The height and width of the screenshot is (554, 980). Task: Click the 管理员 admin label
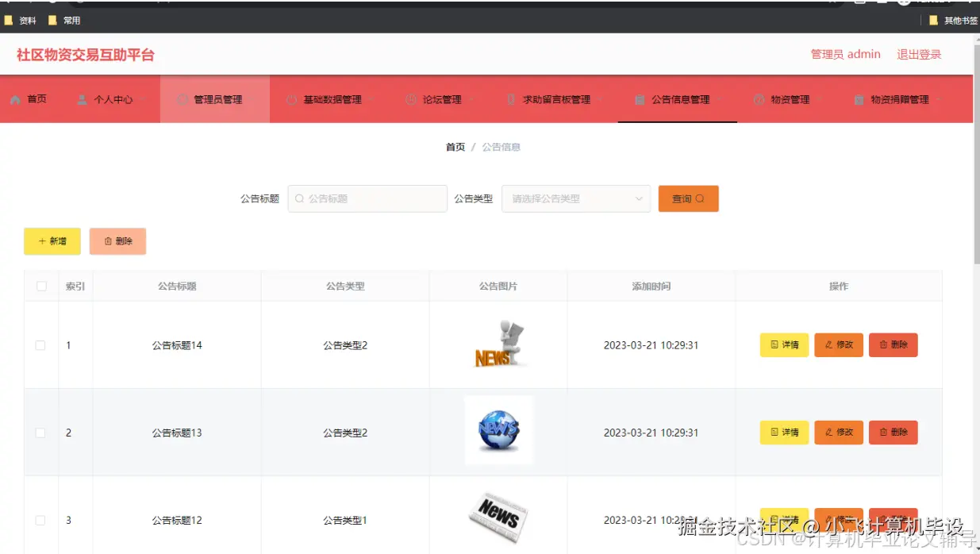coord(846,55)
